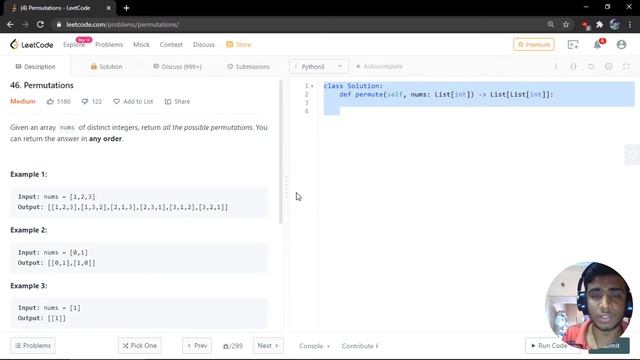Reload the page
Screen dimensions: 640x360
pos(40,24)
